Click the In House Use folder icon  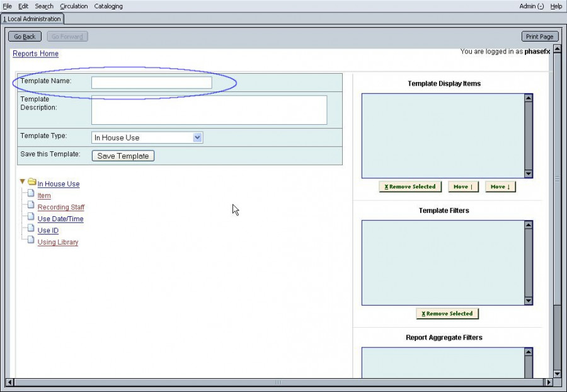31,182
